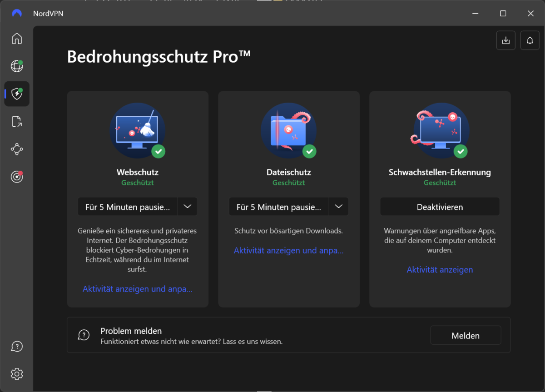545x392 pixels.
Task: Open NordVPN settings via the gear icon
Action: pos(16,374)
